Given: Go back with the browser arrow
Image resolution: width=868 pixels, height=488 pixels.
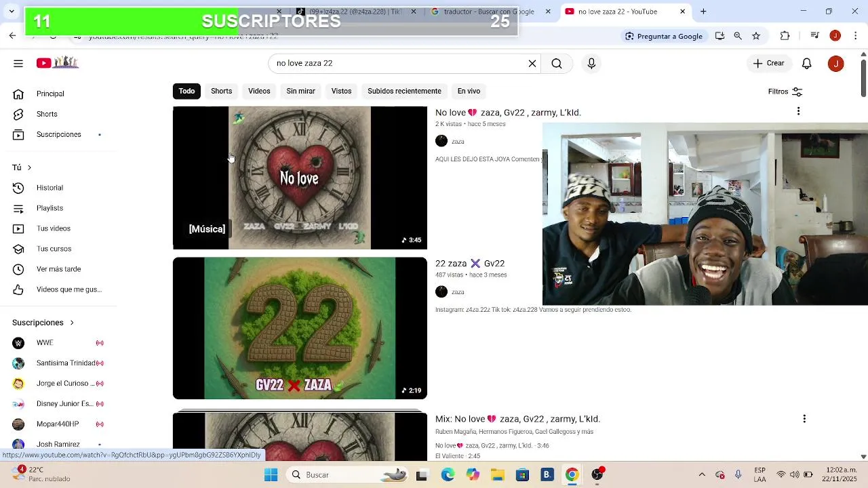Looking at the screenshot, I should pyautogui.click(x=12, y=36).
